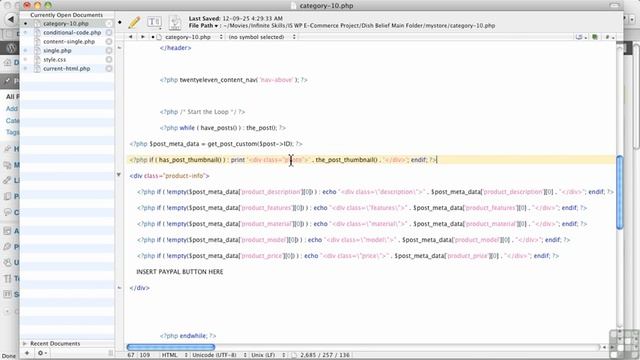Click the document statistics 2,685 / 257 / 136
This screenshot has width=640, height=360.
click(x=325, y=355)
